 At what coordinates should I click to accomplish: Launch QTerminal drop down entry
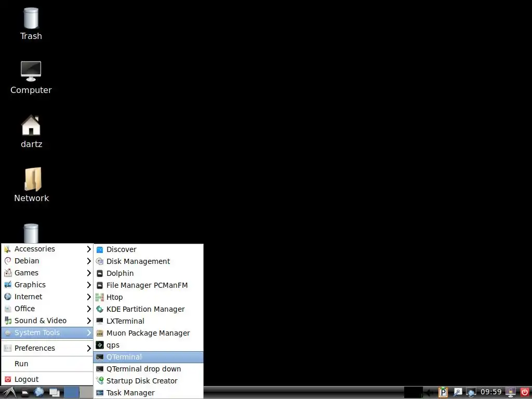pyautogui.click(x=148, y=369)
